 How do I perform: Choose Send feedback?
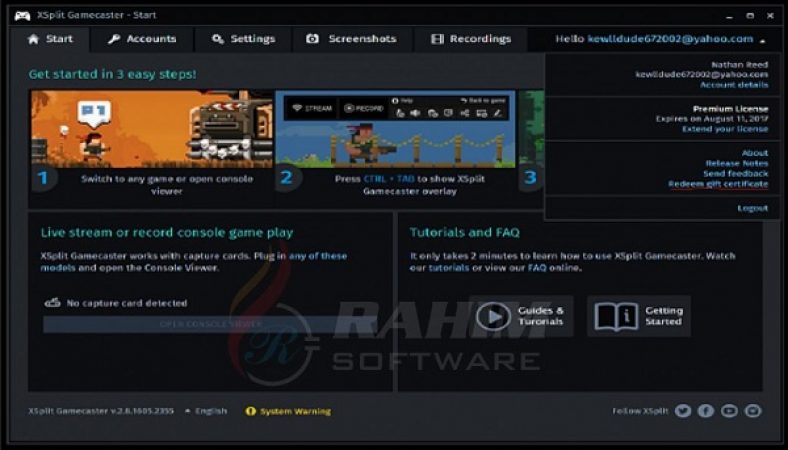(736, 173)
